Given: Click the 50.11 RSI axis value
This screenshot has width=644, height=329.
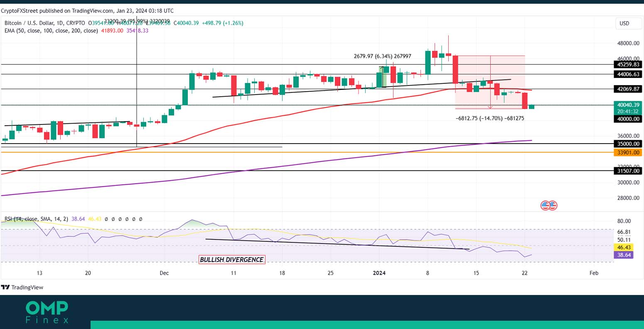Looking at the screenshot, I should click(624, 240).
